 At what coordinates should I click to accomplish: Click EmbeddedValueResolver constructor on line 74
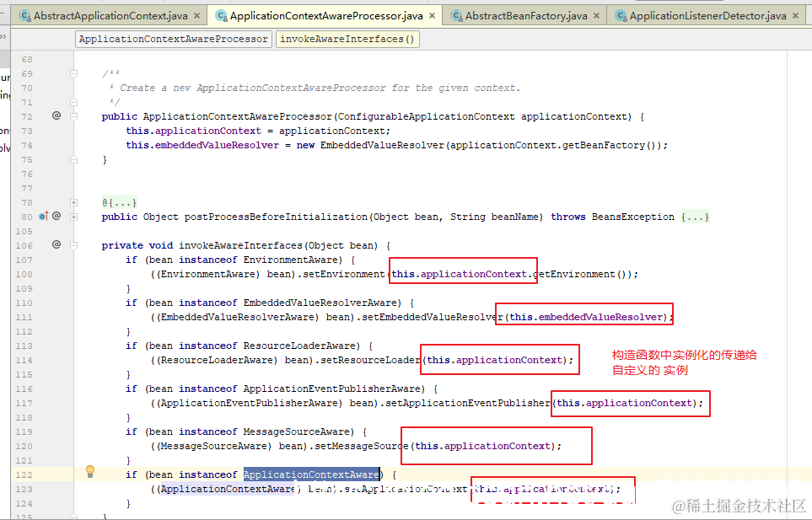[x=382, y=146]
